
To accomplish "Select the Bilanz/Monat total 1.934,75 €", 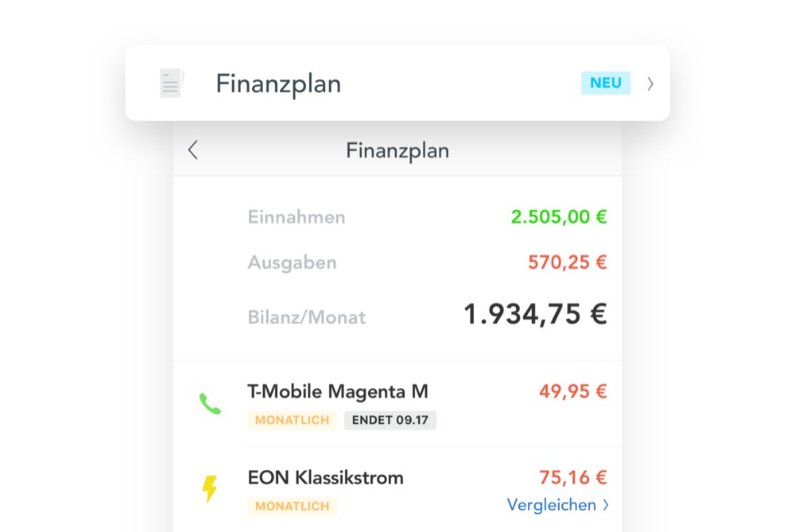I will point(535,315).
